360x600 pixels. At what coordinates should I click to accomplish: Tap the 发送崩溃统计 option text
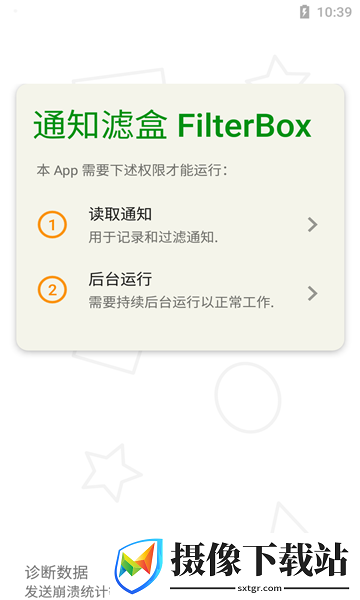coord(67,592)
